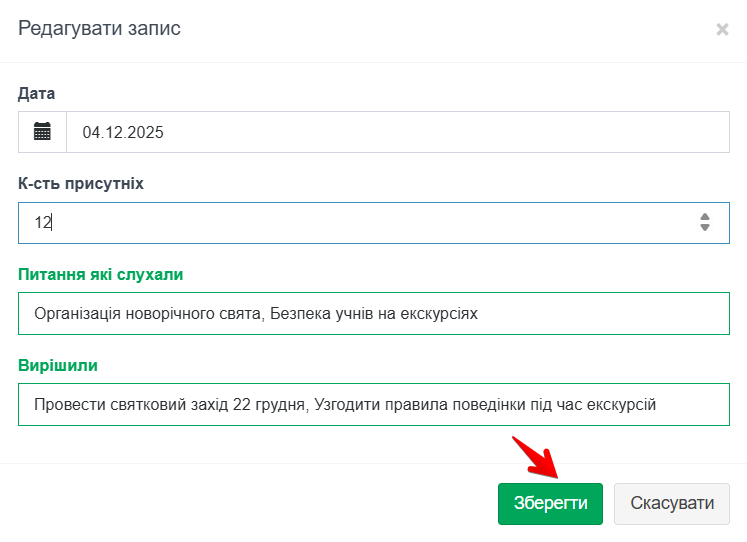Decrease attendee count with the down arrow
The width and height of the screenshot is (747, 542).
click(705, 228)
